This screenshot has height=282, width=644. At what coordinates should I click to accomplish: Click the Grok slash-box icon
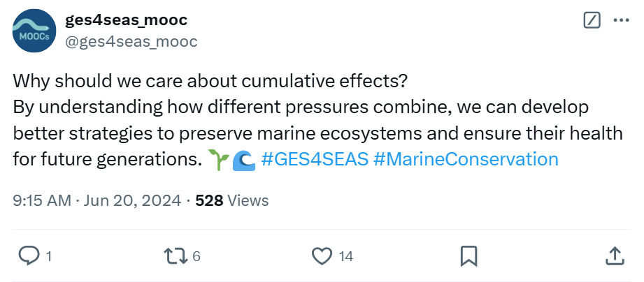(x=592, y=21)
